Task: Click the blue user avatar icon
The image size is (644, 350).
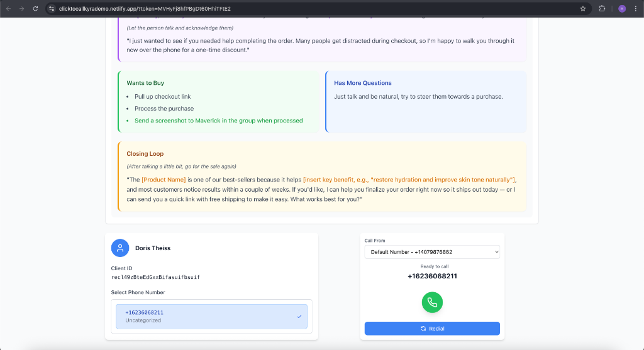Action: coord(120,248)
